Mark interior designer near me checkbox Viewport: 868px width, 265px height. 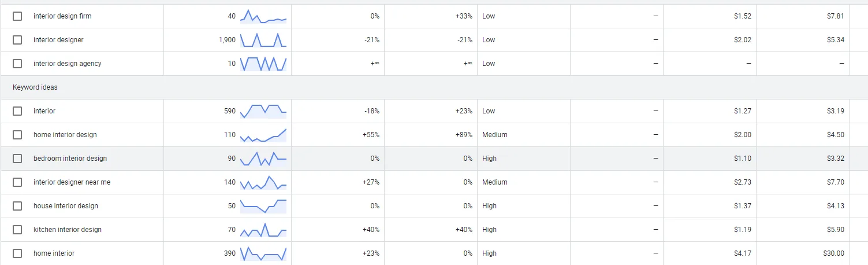(17, 182)
